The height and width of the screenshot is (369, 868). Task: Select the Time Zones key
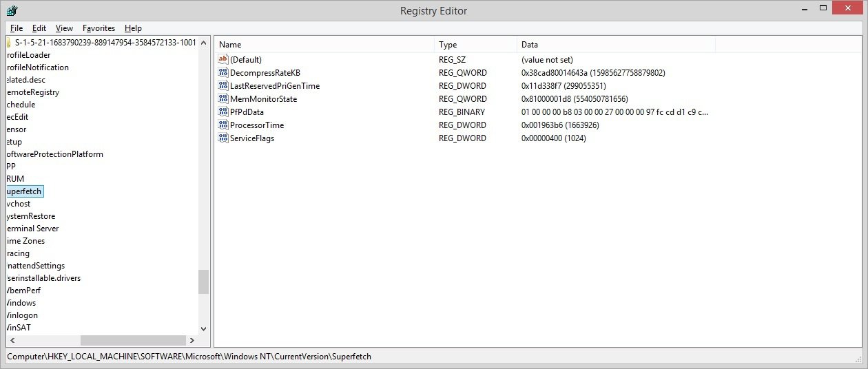[x=25, y=241]
